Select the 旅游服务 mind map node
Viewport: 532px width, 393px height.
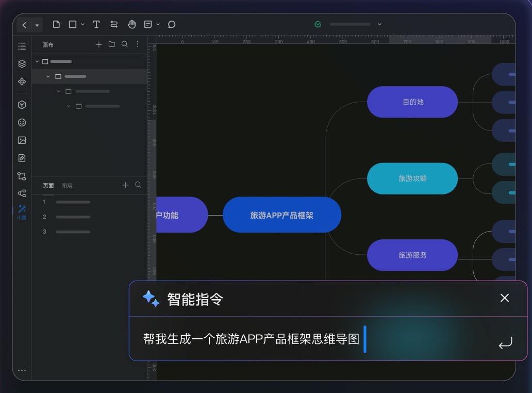pos(412,255)
